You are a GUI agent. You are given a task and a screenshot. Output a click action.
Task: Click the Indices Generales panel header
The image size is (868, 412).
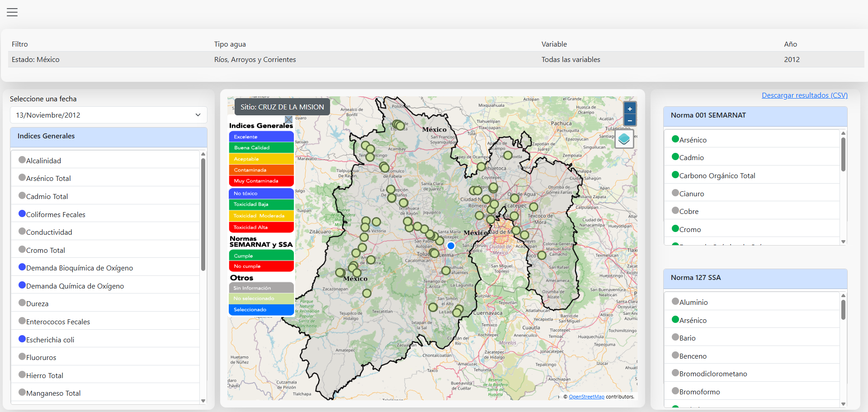tap(108, 137)
